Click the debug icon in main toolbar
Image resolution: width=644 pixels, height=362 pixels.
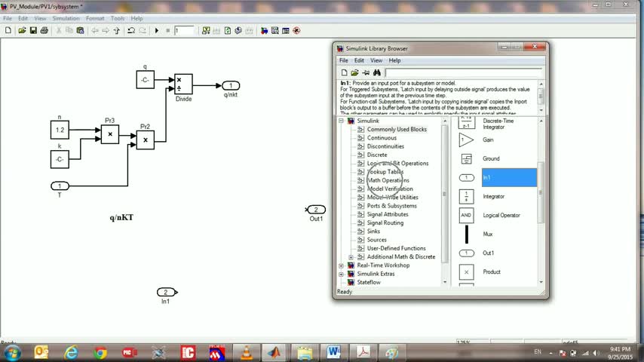click(x=296, y=31)
